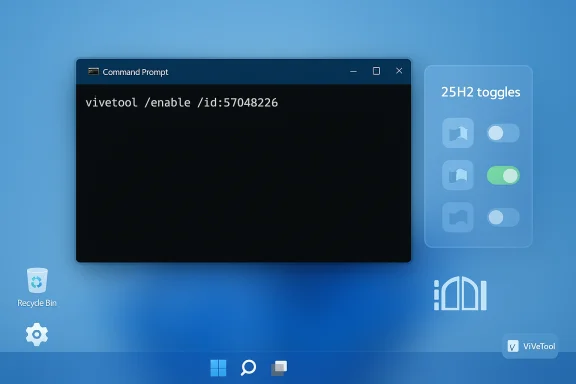Click the 25H2 toggles heading

coord(480,92)
